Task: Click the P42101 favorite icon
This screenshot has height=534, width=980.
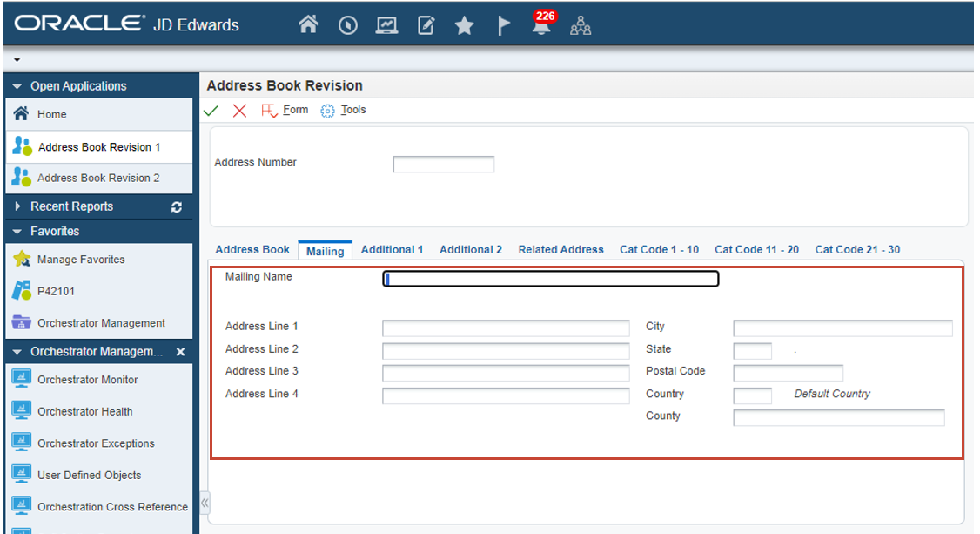Action: [x=21, y=291]
